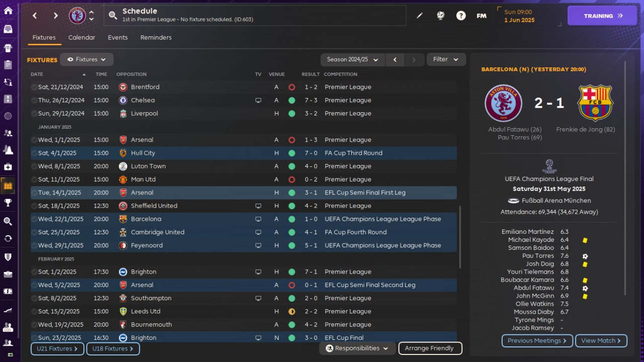Screen dimensions: 644x362
Task: Switch to the Calendar tab
Action: (x=82, y=38)
